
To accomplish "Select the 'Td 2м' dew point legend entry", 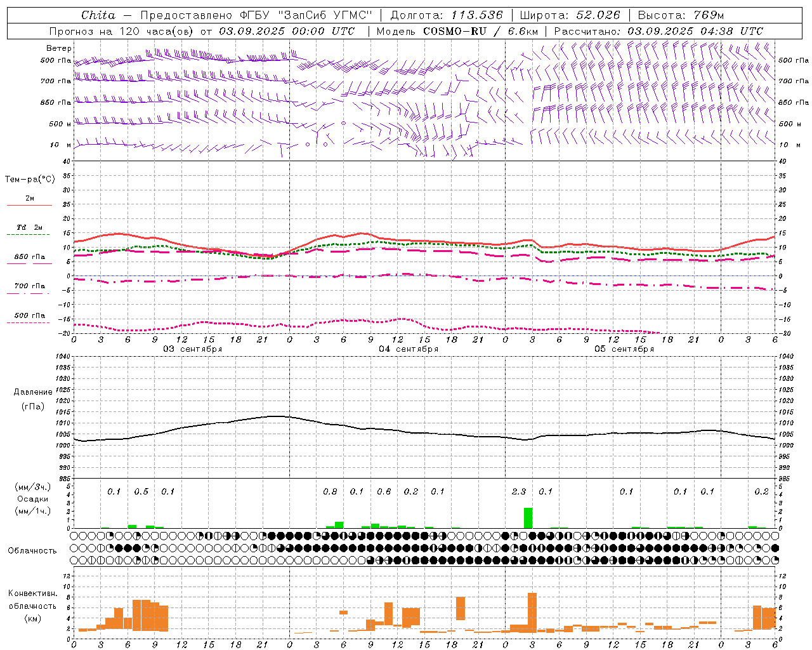I will pyautogui.click(x=30, y=227).
